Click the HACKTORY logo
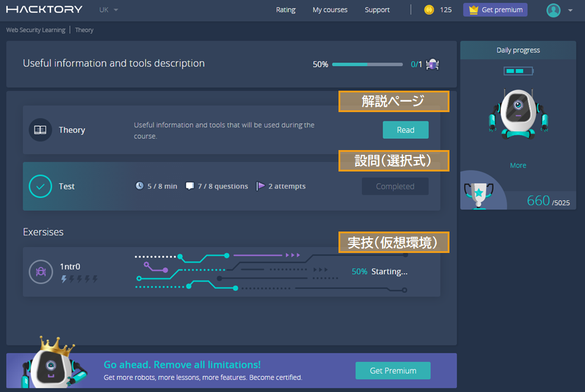The image size is (585, 392). click(x=44, y=9)
